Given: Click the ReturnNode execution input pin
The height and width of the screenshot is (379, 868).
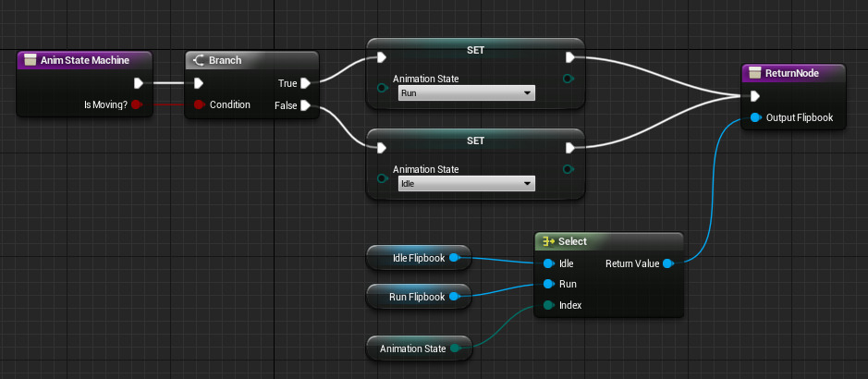Looking at the screenshot, I should pyautogui.click(x=755, y=96).
